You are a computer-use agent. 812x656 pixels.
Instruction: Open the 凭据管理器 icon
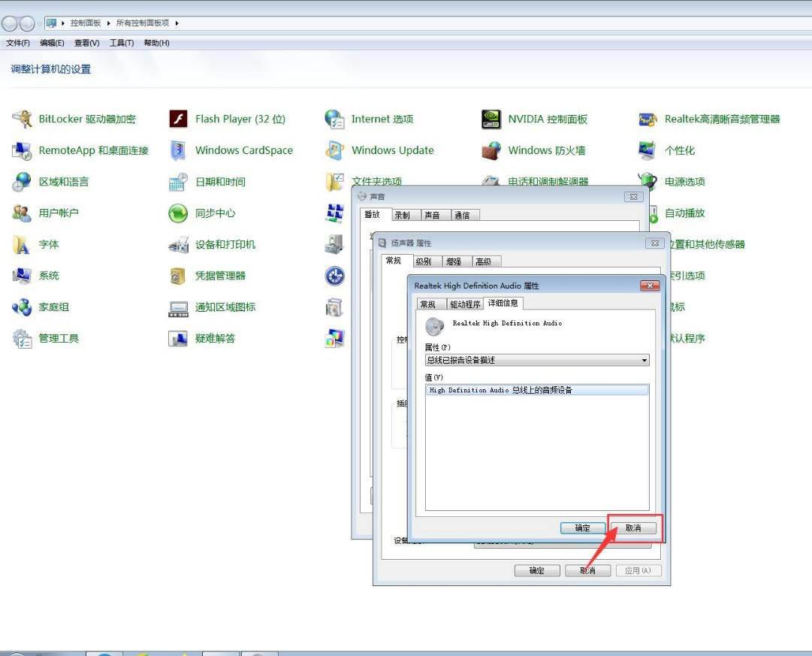[x=178, y=276]
